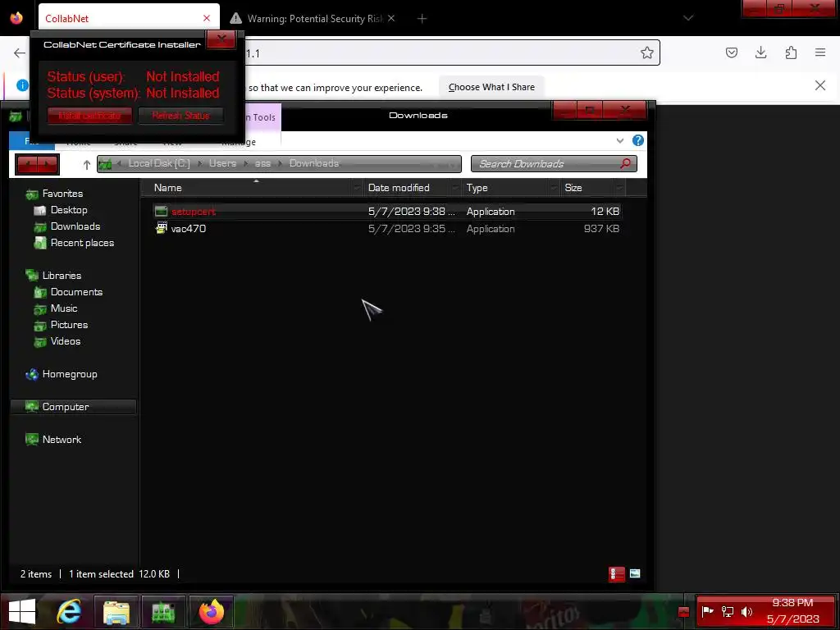Open File Explorer taskbar icon
The width and height of the screenshot is (840, 630).
[x=116, y=611]
